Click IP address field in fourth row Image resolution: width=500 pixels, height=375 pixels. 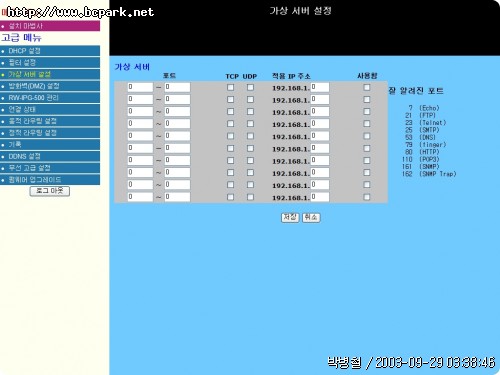[320, 124]
